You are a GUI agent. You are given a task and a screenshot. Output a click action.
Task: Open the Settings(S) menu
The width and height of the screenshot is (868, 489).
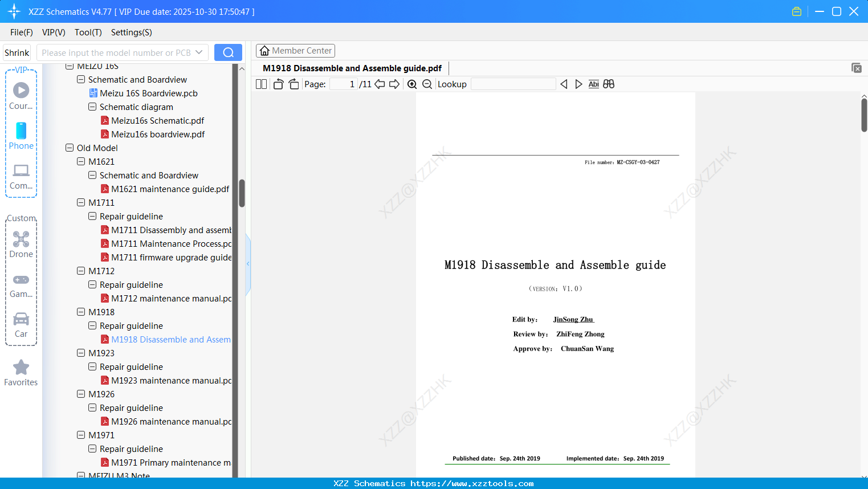(x=132, y=32)
